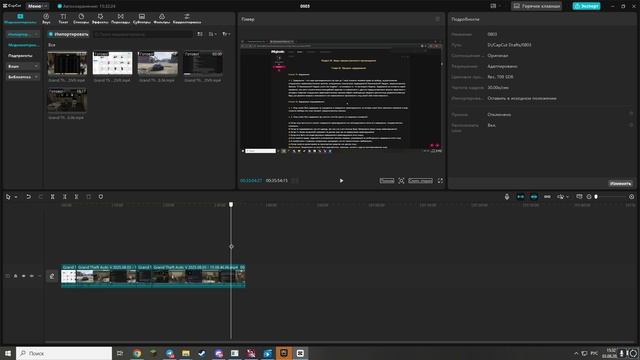Click the Экспорт button
Screen dimensions: 640x360
[586, 6]
